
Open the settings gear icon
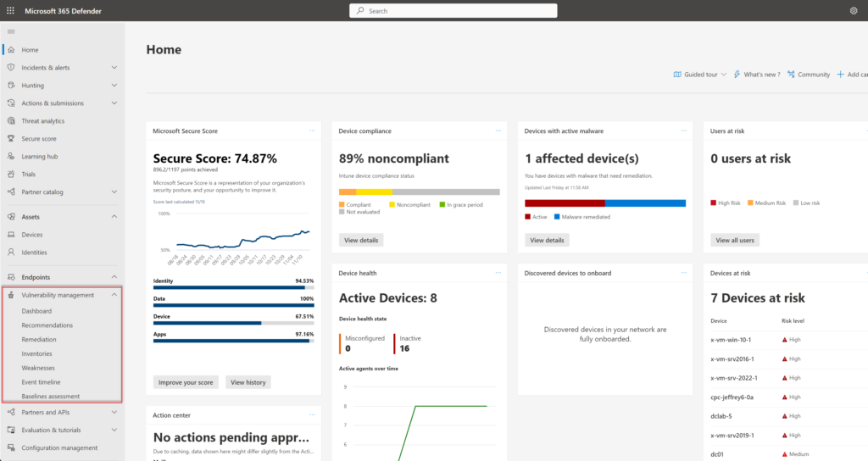(854, 10)
